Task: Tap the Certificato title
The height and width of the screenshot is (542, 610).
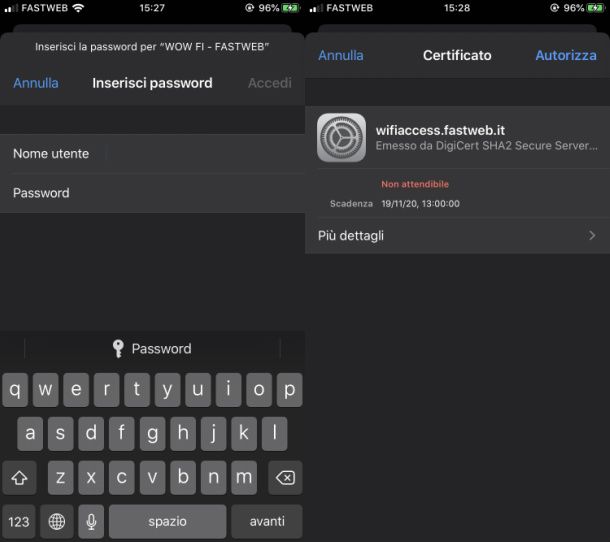Action: click(457, 55)
